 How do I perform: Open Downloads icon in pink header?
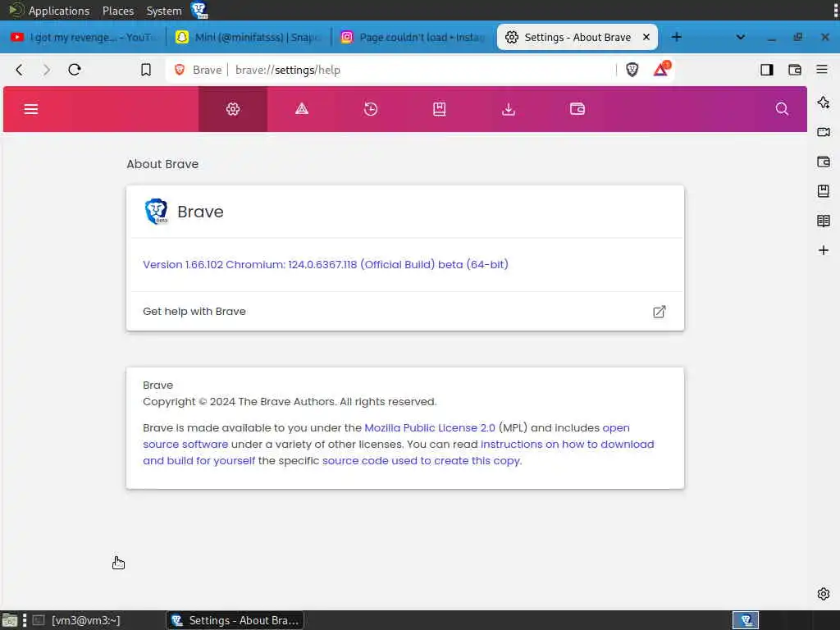point(509,109)
